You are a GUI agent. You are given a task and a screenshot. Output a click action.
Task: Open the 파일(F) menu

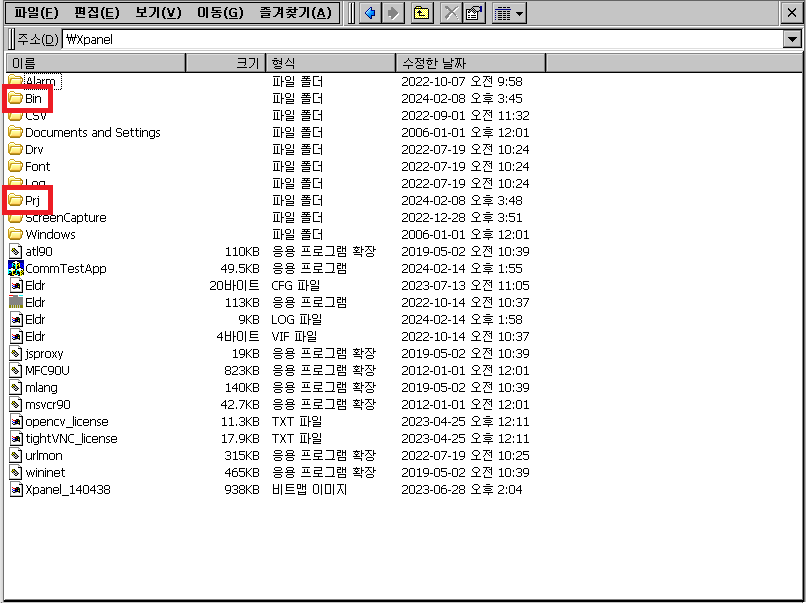(36, 13)
